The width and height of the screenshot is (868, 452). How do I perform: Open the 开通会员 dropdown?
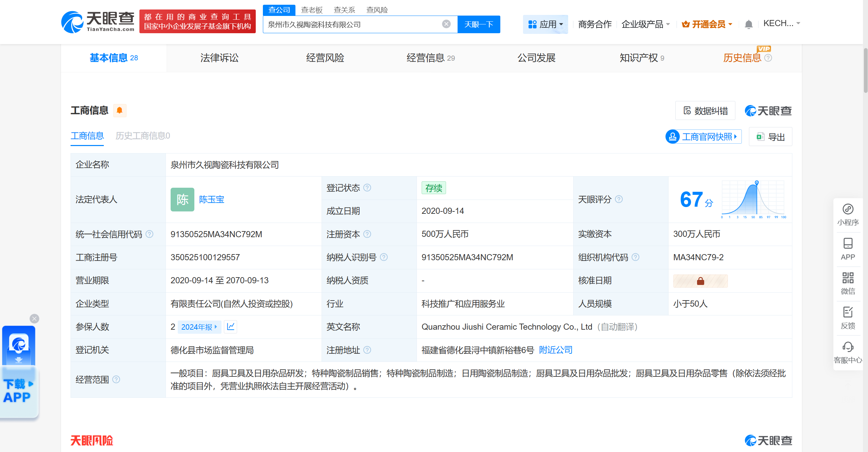(x=707, y=24)
